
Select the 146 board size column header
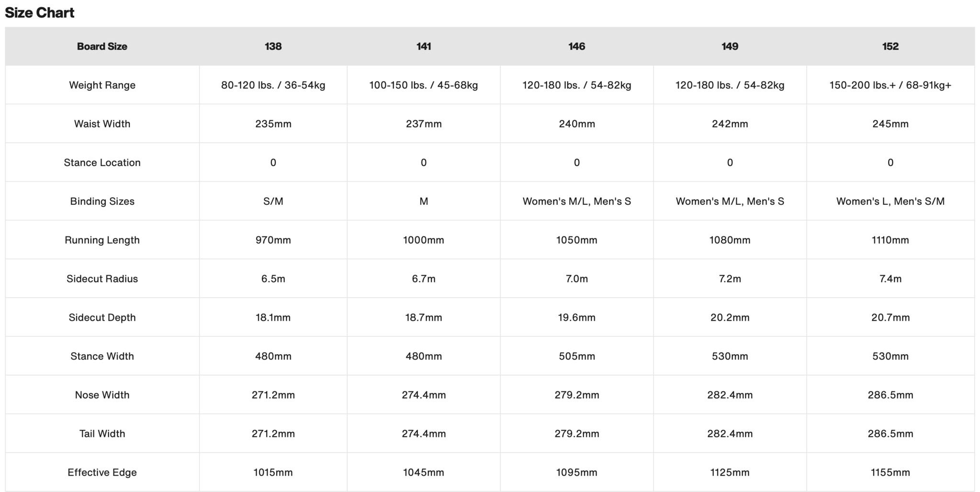point(576,46)
